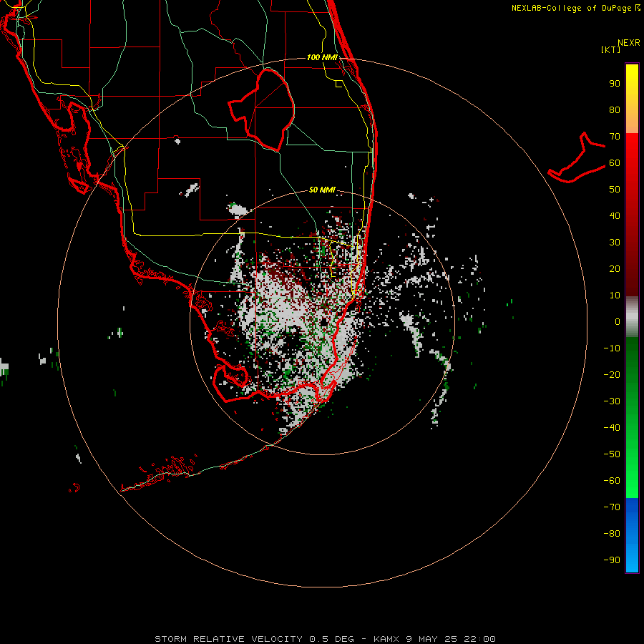Pick the blue bottom segment of the color bar
The width and height of the screenshot is (644, 644).
[632, 535]
